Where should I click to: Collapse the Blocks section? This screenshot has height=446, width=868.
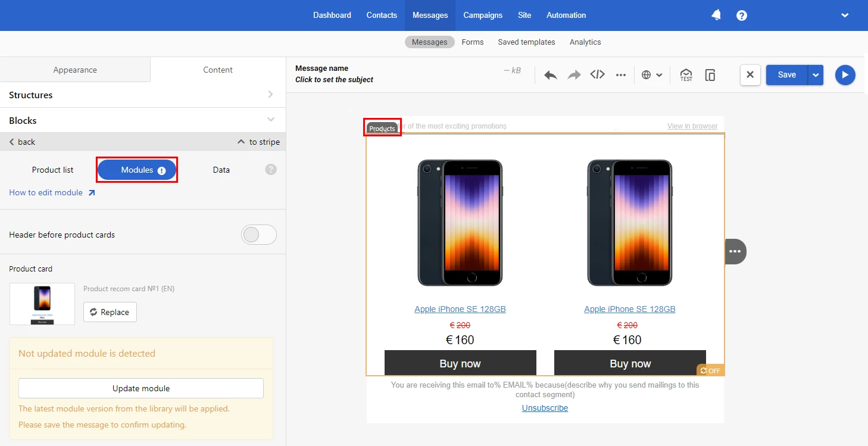pos(143,120)
